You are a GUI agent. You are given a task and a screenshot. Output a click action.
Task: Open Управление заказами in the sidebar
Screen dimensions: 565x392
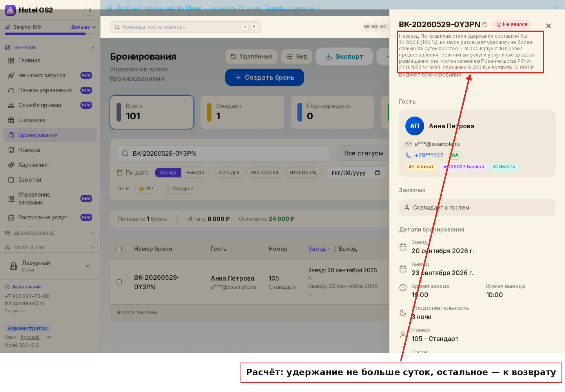click(50, 199)
